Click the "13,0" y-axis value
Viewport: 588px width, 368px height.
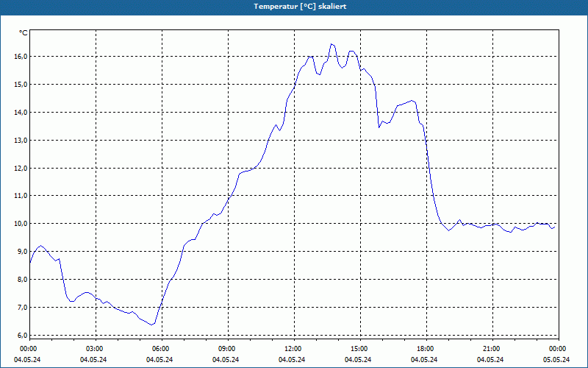tap(21, 140)
